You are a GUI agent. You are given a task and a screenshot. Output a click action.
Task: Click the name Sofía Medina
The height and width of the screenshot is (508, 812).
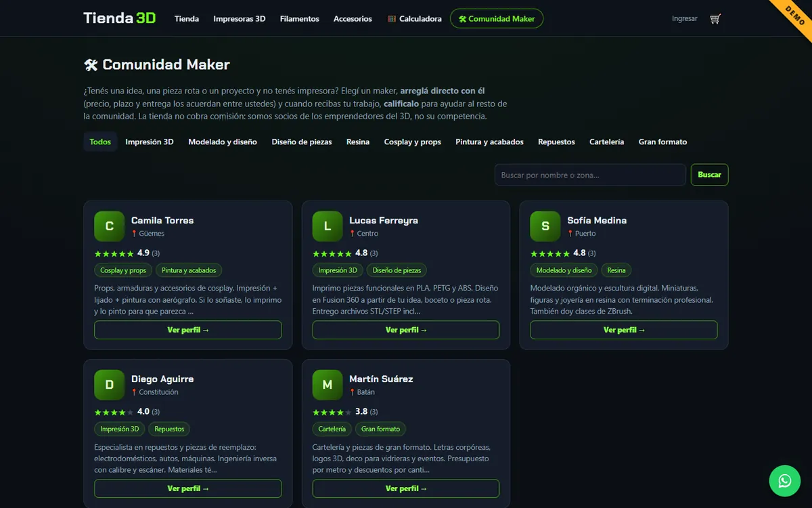(597, 220)
